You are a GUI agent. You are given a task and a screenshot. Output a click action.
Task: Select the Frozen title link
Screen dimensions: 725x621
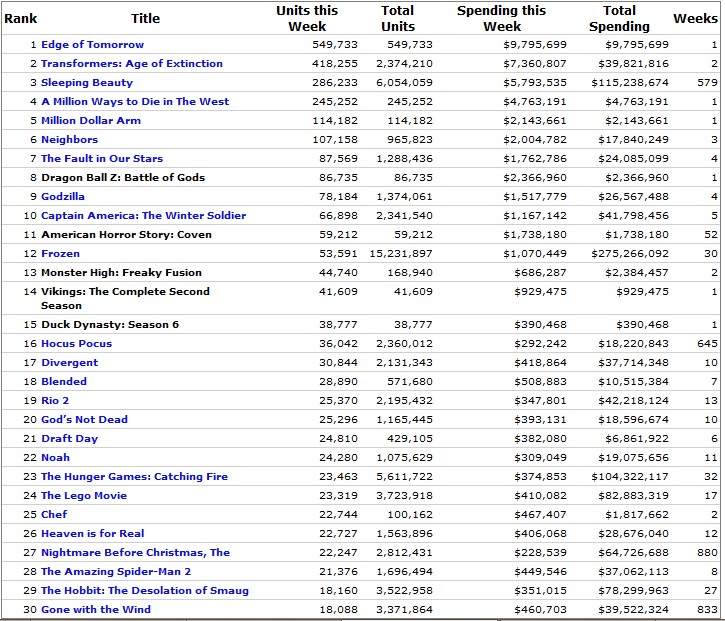point(60,254)
